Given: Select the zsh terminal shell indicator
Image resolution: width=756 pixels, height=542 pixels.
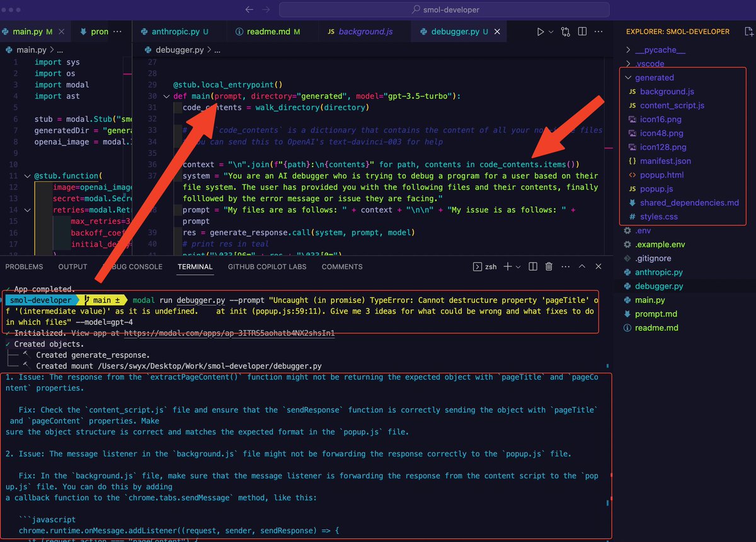Looking at the screenshot, I should (485, 267).
